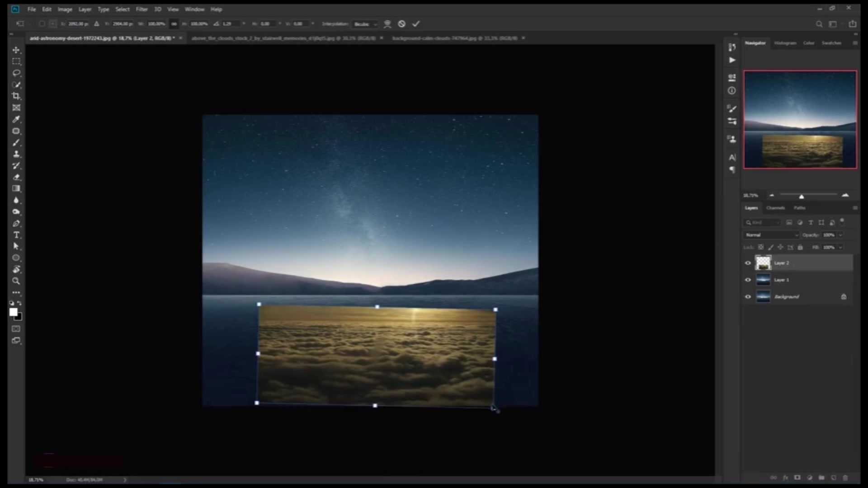The width and height of the screenshot is (868, 488).
Task: Select the Zoom tool in toolbar
Action: point(16,281)
